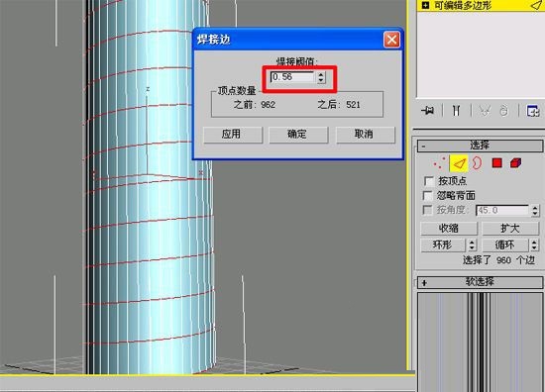Click the 焊接边 dialog title bar
545x392 pixels.
click(x=297, y=40)
